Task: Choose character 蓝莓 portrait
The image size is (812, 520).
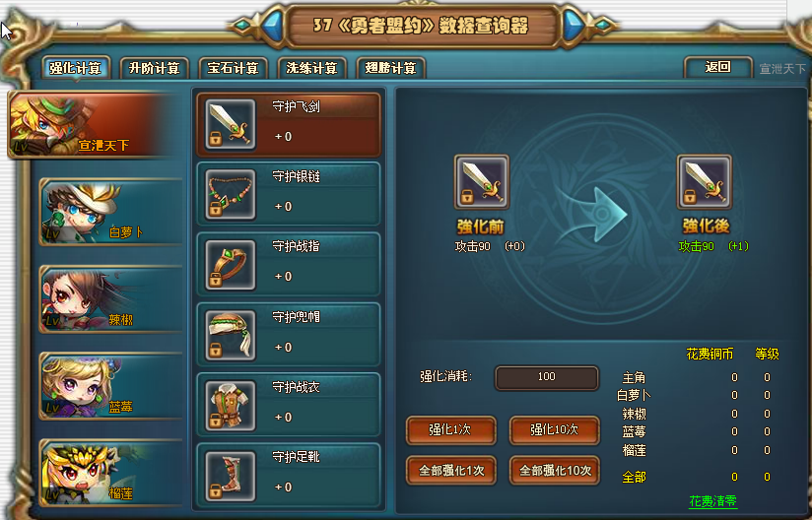Action: click(110, 386)
